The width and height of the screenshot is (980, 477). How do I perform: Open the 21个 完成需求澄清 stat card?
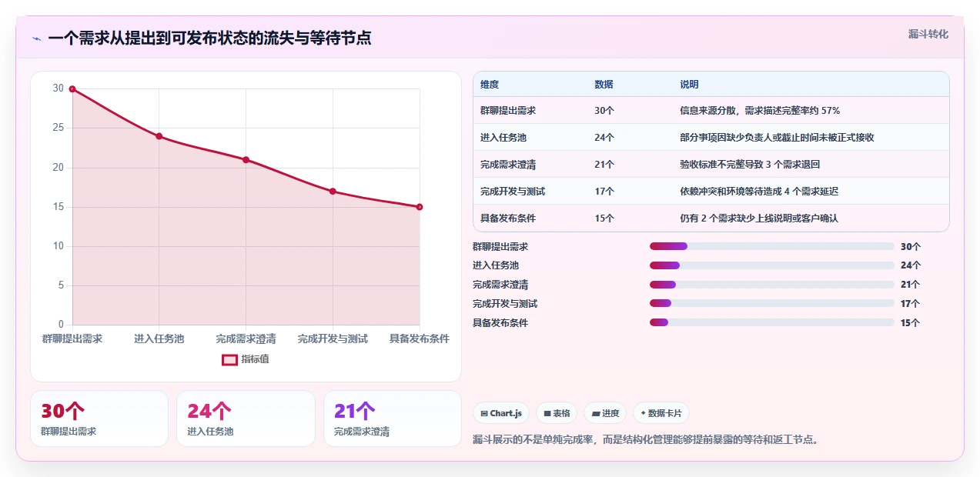click(393, 419)
